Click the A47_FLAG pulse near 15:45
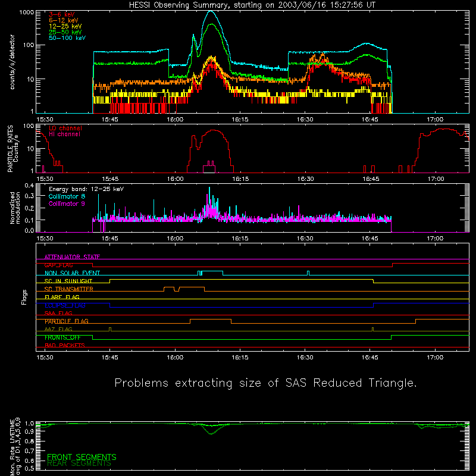The height and width of the screenshot is (476, 476). point(110,329)
